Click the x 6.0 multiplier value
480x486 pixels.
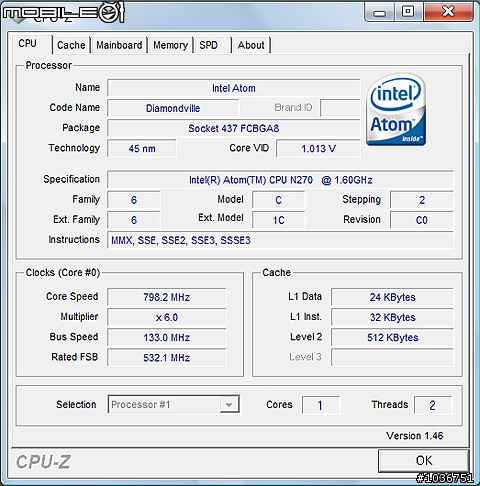[x=167, y=317]
